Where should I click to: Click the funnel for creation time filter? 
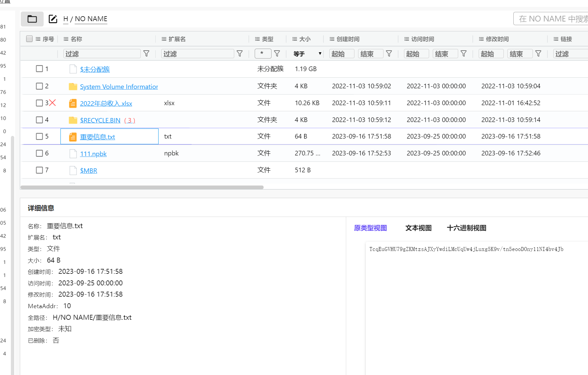click(x=389, y=54)
